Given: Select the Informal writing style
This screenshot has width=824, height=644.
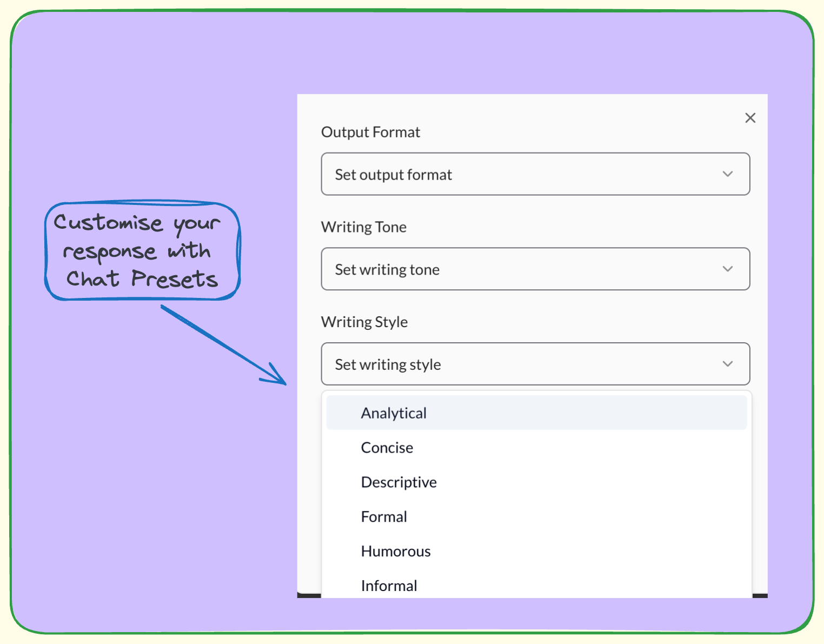Looking at the screenshot, I should coord(389,585).
